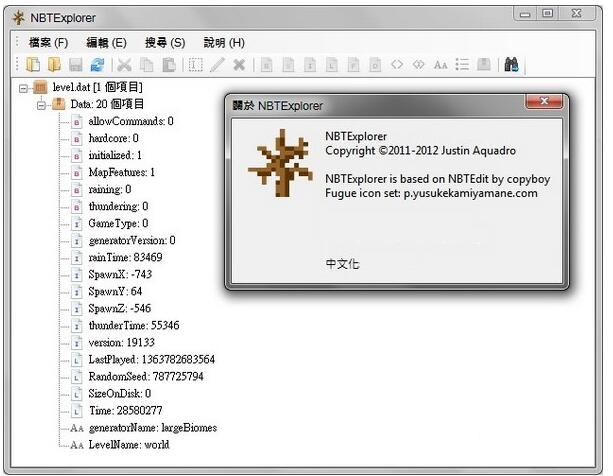Open the 說明 (H) menu

[224, 43]
